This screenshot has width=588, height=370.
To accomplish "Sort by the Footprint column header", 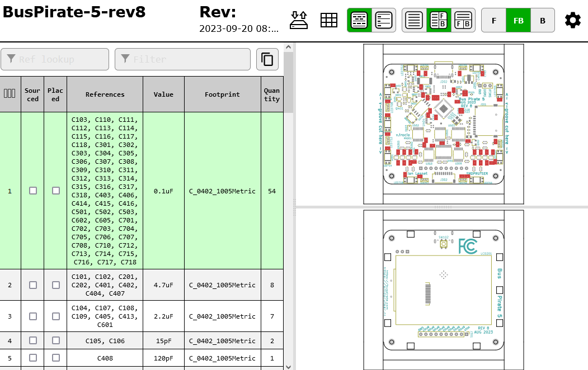I will pos(222,94).
